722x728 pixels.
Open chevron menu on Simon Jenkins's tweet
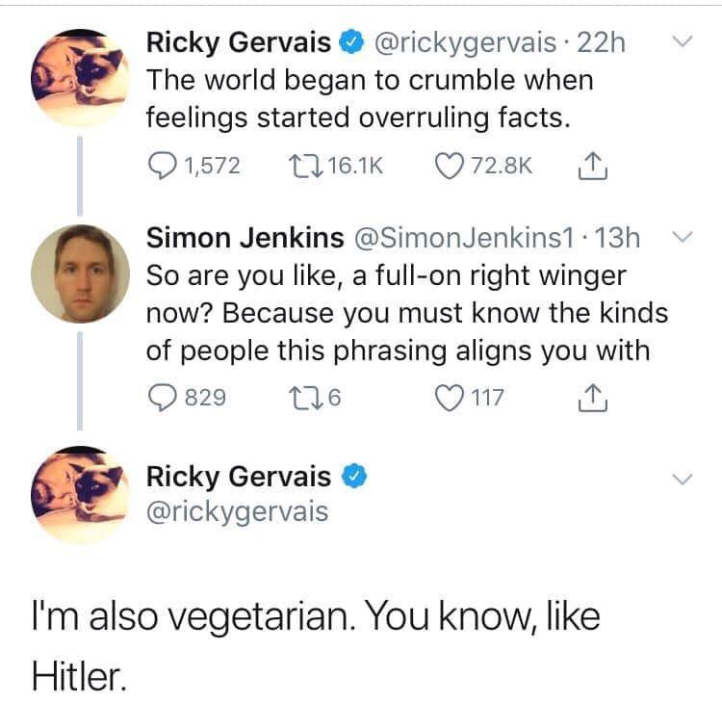tap(683, 238)
